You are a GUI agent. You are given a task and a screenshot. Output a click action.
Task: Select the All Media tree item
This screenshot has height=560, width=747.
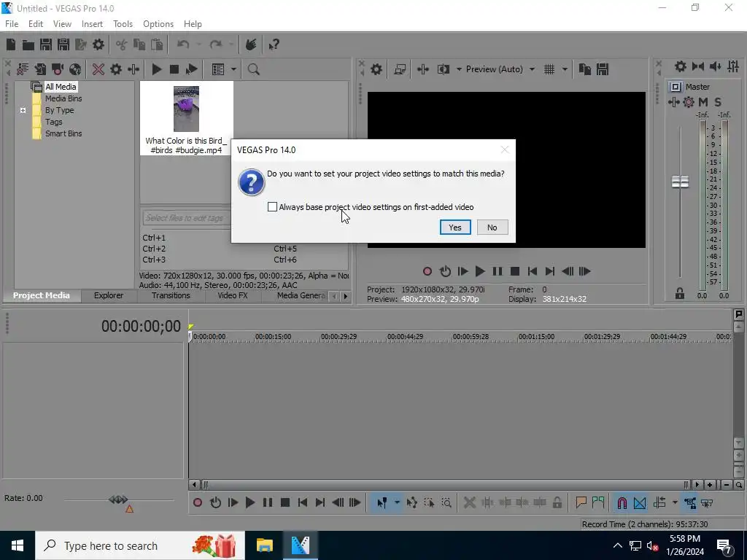click(x=61, y=87)
